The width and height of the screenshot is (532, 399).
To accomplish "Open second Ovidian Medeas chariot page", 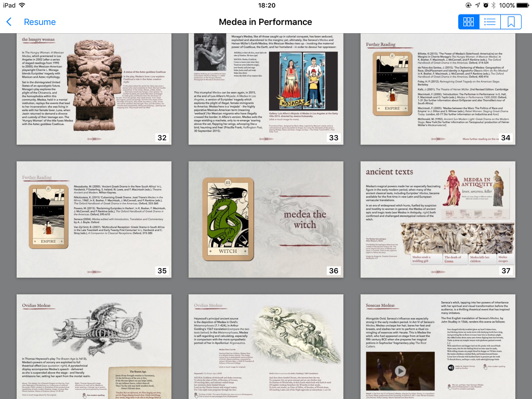I will point(265,347).
